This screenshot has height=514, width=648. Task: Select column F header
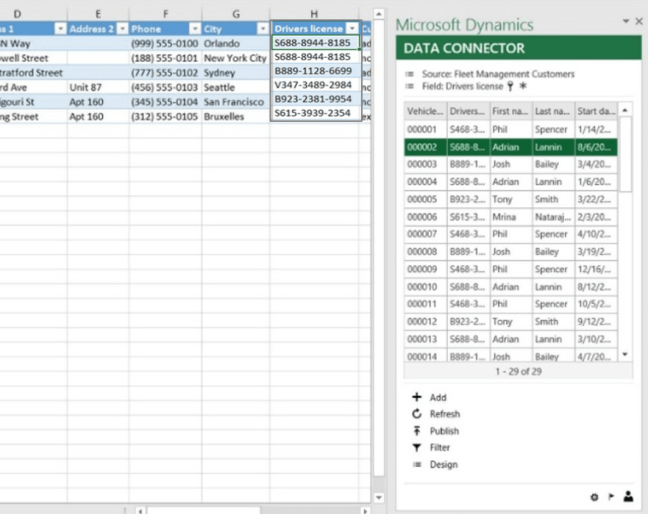(165, 14)
